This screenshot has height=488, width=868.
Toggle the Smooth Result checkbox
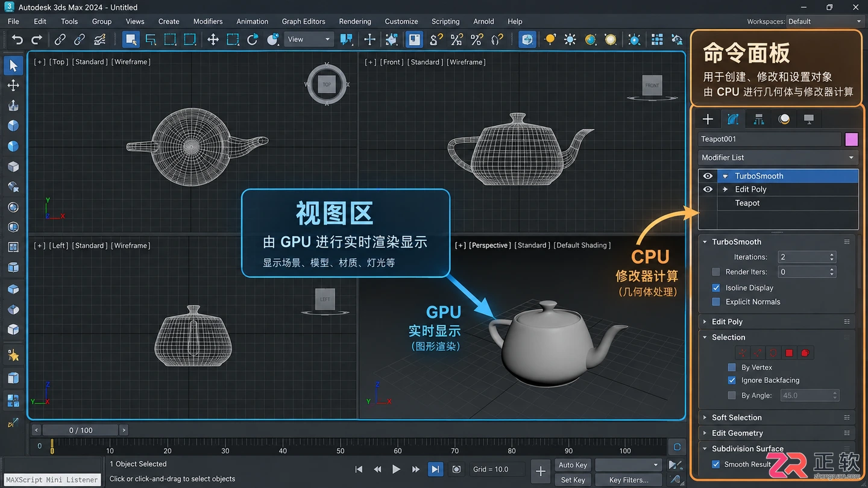pos(716,464)
